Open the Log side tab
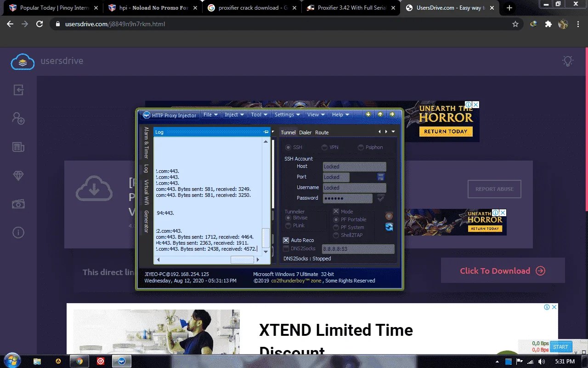Image resolution: width=588 pixels, height=368 pixels. [x=147, y=168]
